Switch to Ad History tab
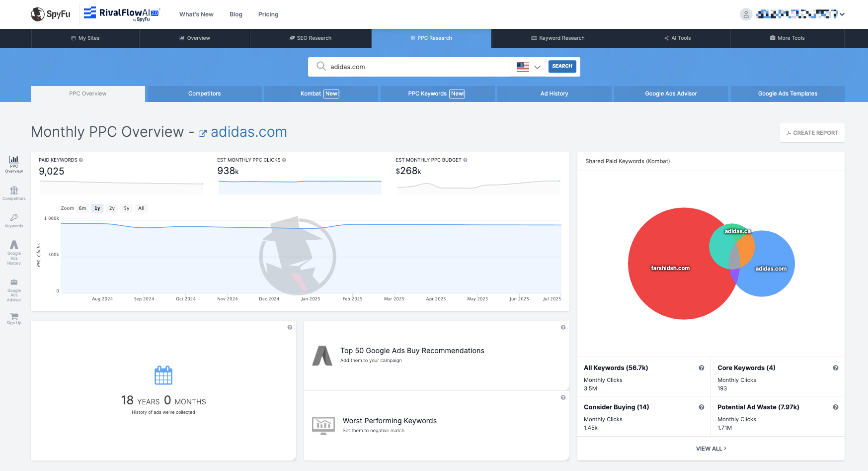 click(x=554, y=94)
